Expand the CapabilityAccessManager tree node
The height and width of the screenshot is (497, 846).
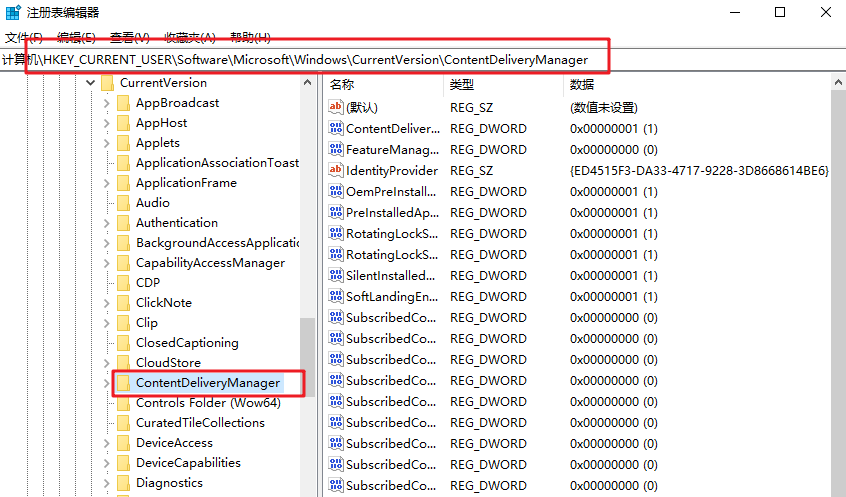point(106,263)
